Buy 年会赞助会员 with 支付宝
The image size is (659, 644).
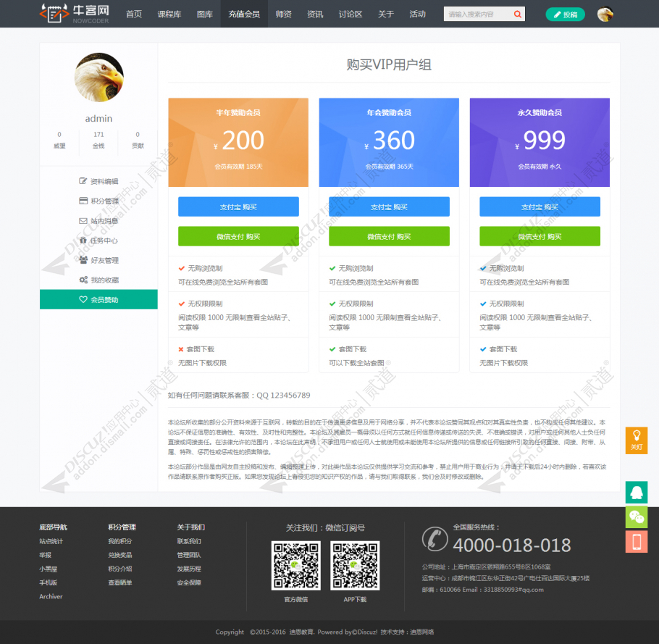[389, 207]
